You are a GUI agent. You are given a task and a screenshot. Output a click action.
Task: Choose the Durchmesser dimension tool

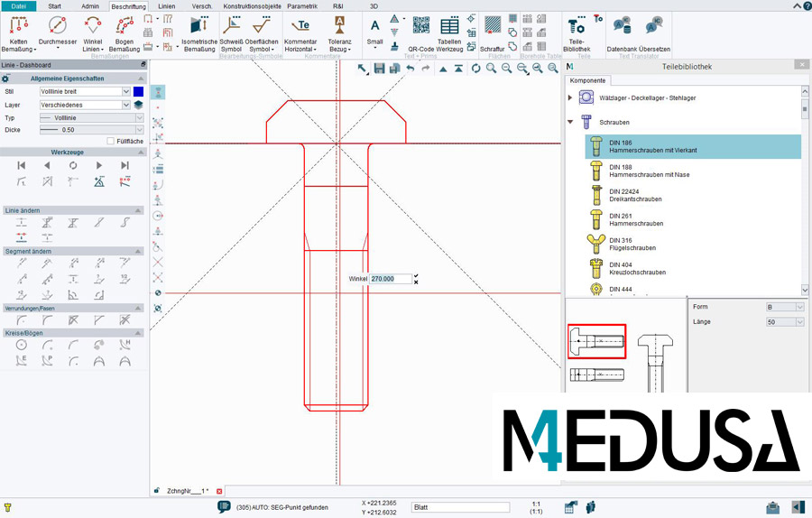coord(58,31)
